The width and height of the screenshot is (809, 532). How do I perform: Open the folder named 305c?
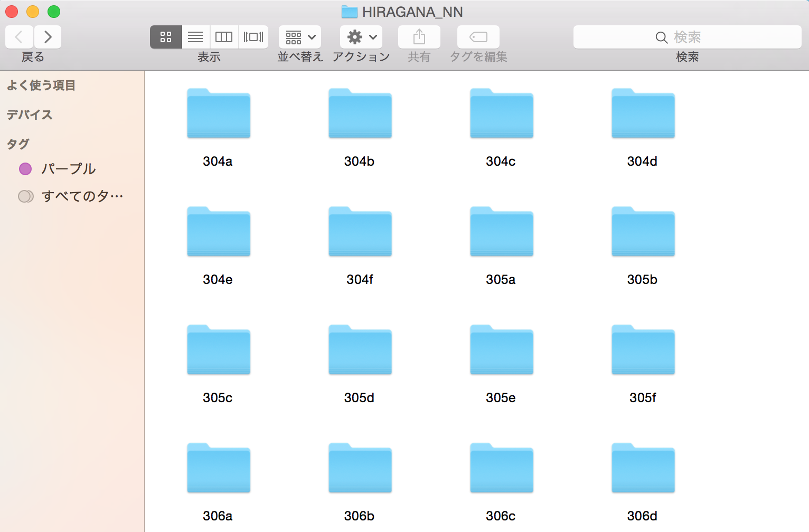(x=218, y=350)
